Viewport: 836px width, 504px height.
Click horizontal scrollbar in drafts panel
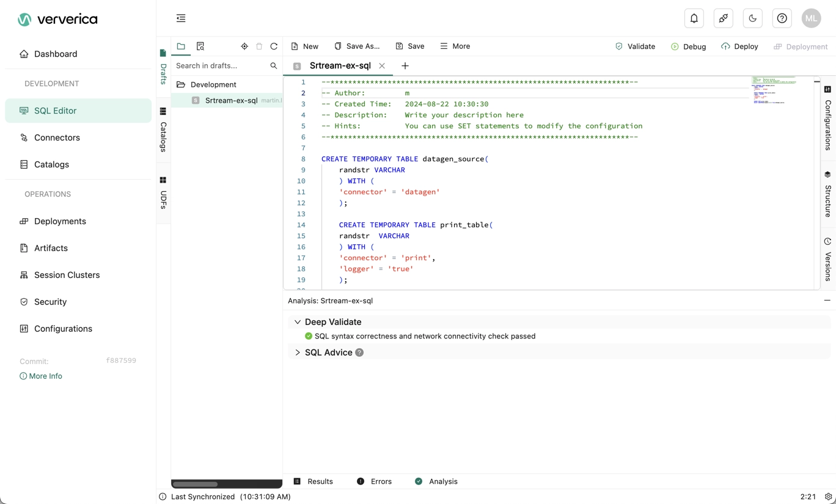(196, 484)
